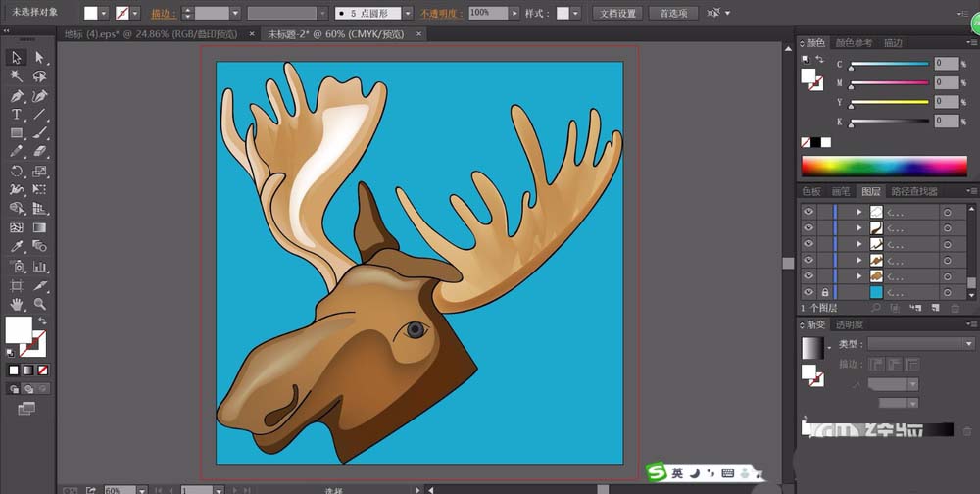980x494 pixels.
Task: Click the CMYK color spectrum bar
Action: [x=885, y=166]
